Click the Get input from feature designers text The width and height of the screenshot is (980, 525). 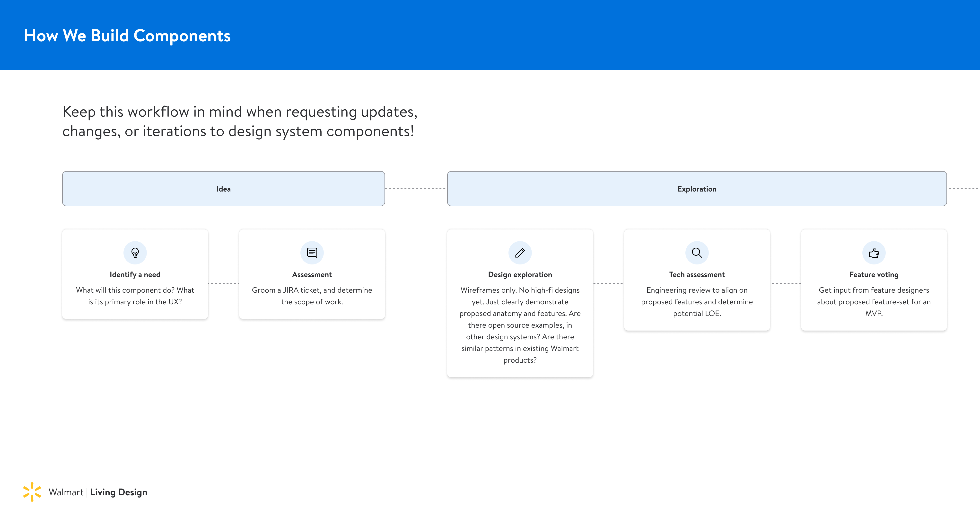point(874,302)
